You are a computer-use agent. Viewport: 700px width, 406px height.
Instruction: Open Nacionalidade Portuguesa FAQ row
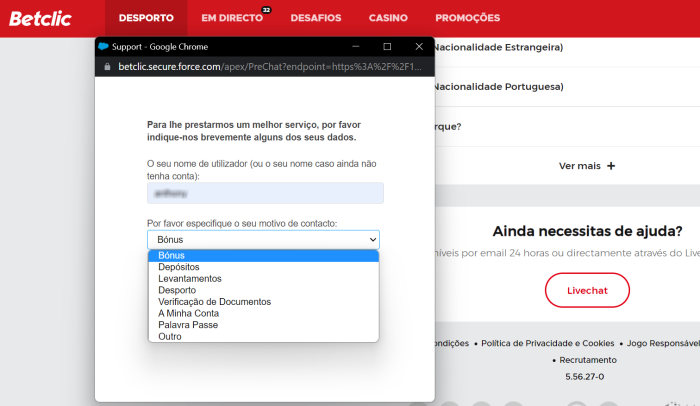coord(567,87)
